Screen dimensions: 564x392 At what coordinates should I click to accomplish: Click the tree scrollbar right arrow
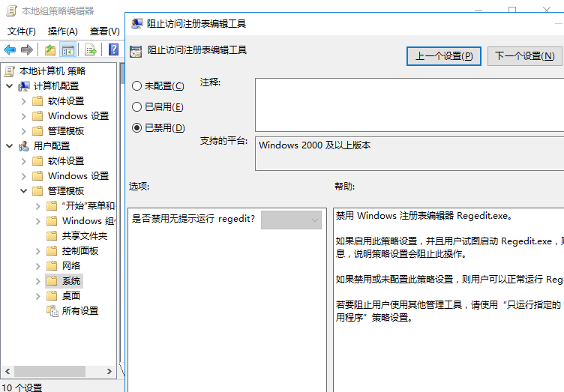(109, 371)
